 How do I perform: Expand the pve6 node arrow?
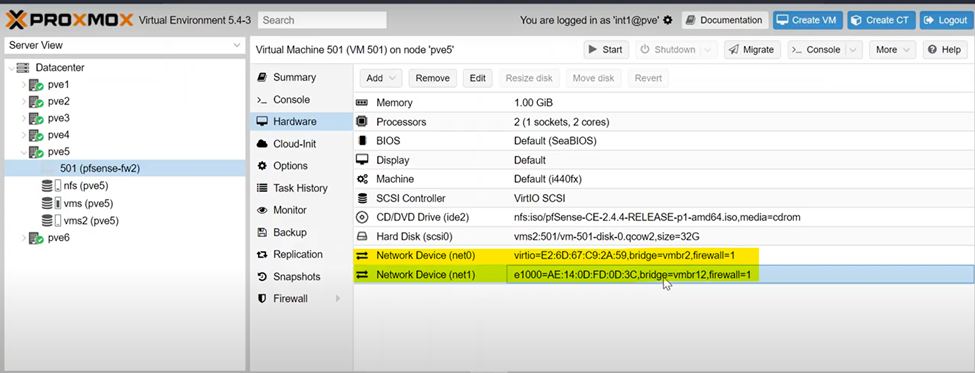[24, 237]
